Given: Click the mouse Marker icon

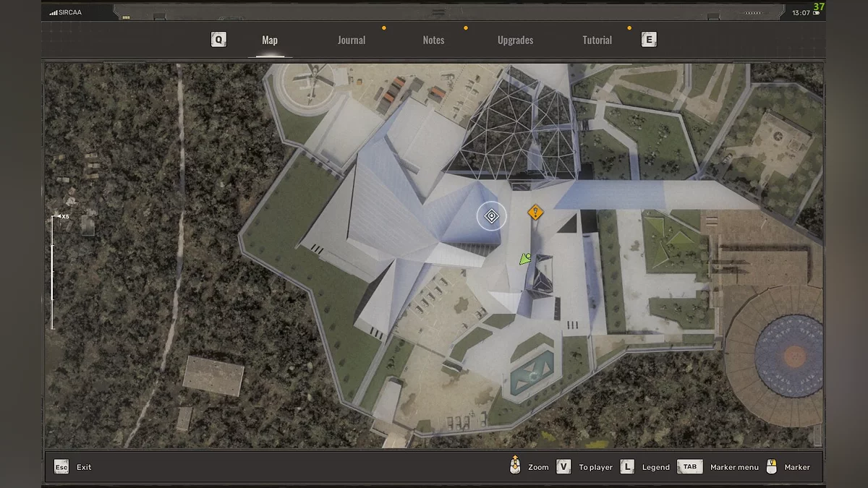Looking at the screenshot, I should (772, 466).
